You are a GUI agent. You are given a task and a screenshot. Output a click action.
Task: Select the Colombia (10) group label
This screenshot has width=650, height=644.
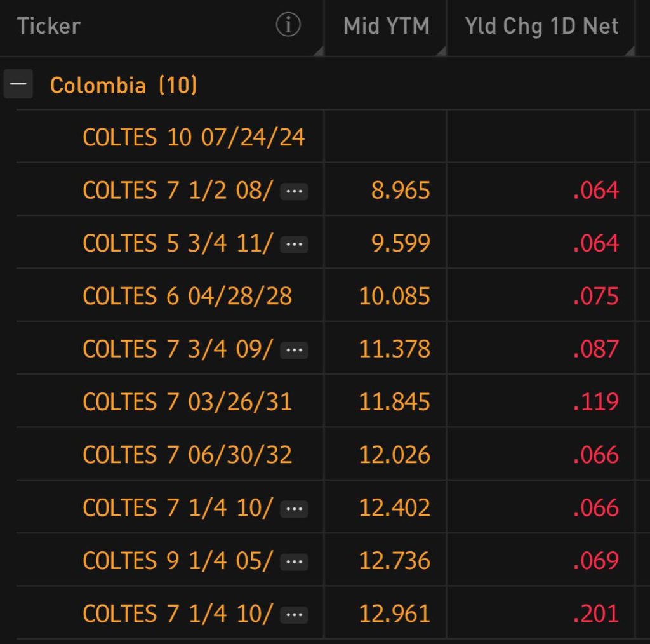click(x=124, y=84)
